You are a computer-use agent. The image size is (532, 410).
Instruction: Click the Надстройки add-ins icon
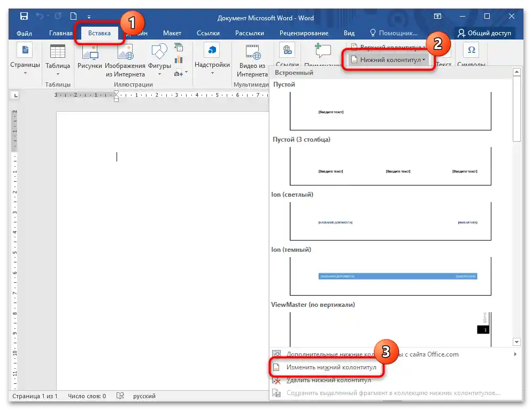212,50
